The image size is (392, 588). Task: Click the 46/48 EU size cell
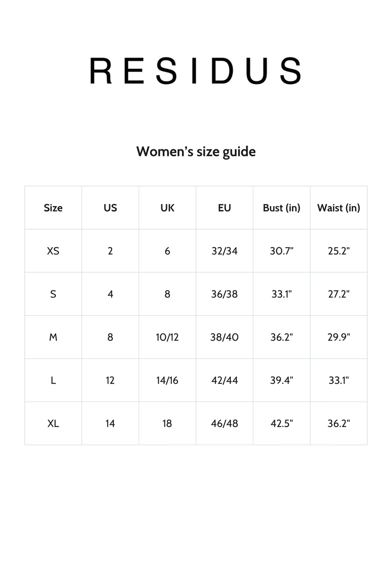pos(224,423)
